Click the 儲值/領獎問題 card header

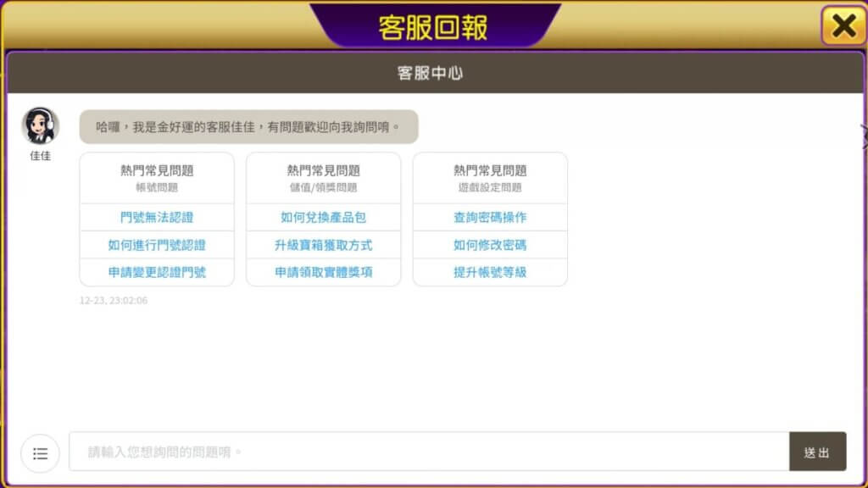pyautogui.click(x=323, y=179)
